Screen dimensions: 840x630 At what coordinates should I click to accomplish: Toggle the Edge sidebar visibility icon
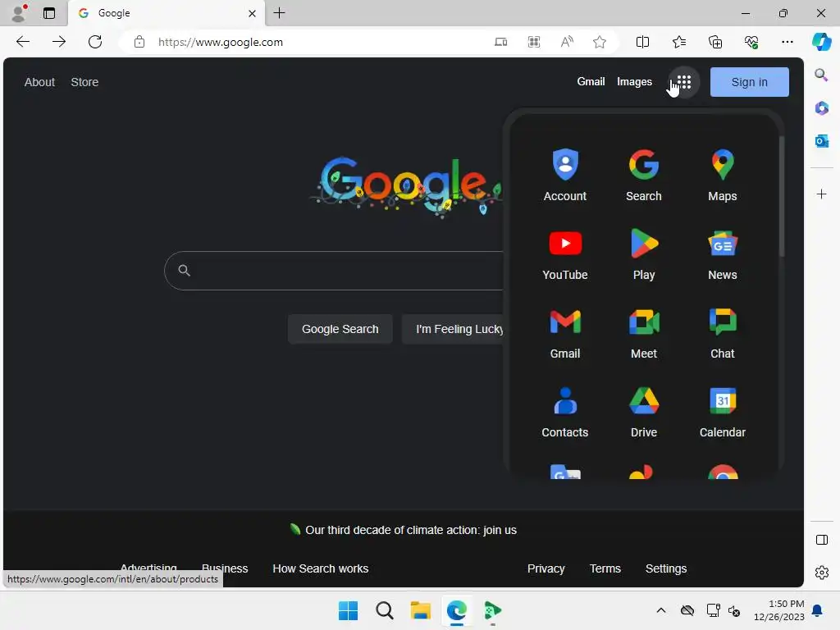[821, 540]
